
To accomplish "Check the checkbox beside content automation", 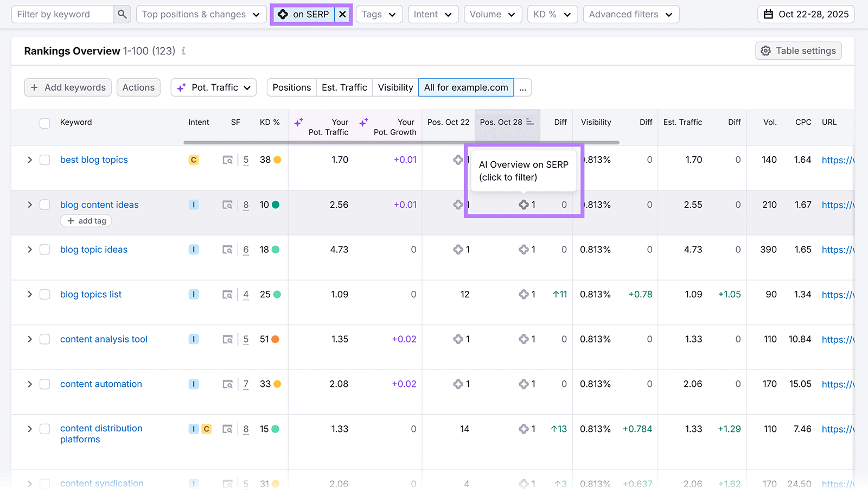I will pos(44,384).
